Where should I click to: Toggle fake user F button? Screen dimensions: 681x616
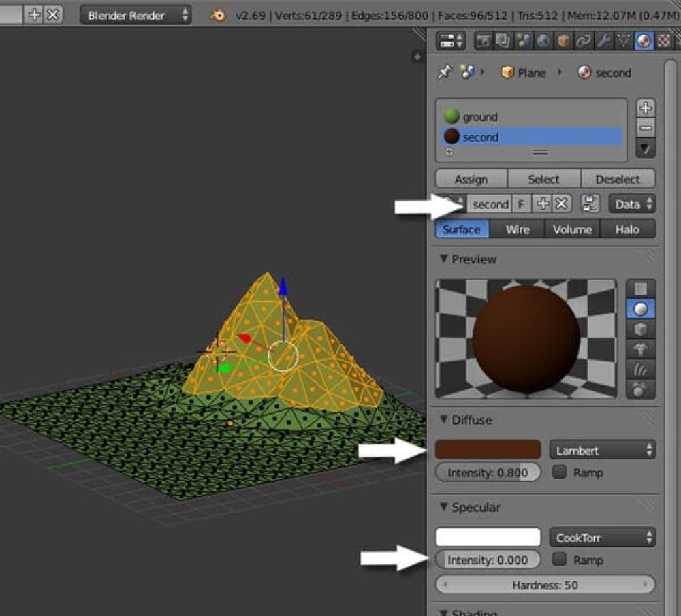(522, 204)
